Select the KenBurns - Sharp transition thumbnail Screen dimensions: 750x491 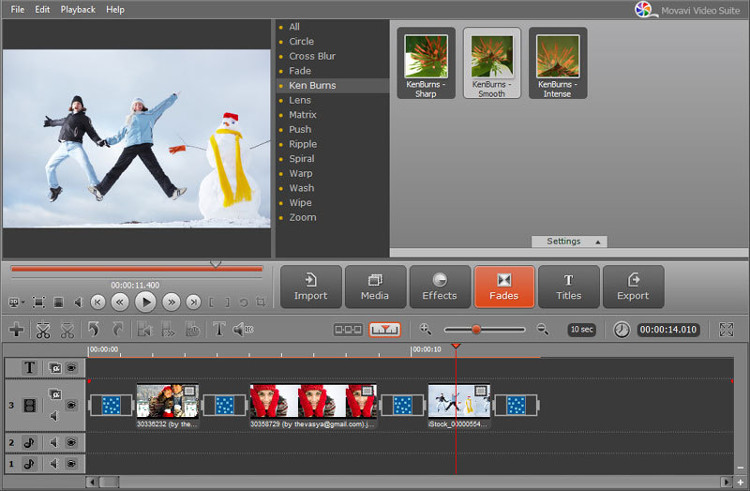[x=426, y=63]
